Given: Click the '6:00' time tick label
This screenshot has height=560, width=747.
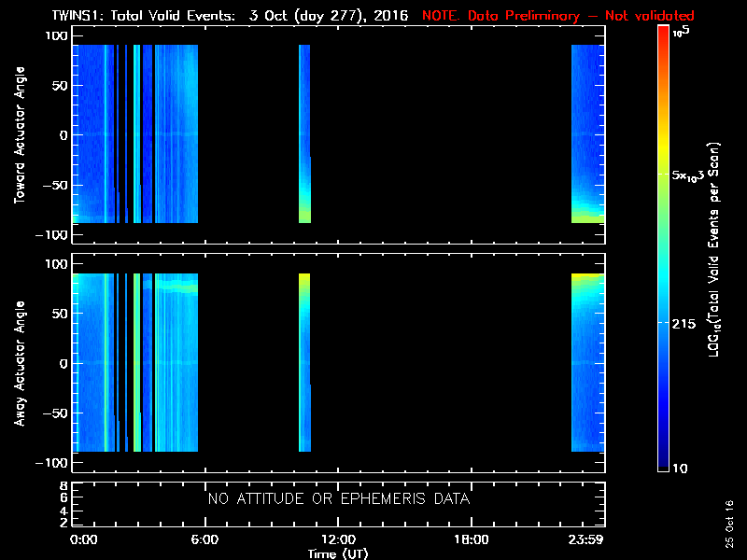Looking at the screenshot, I should [204, 539].
